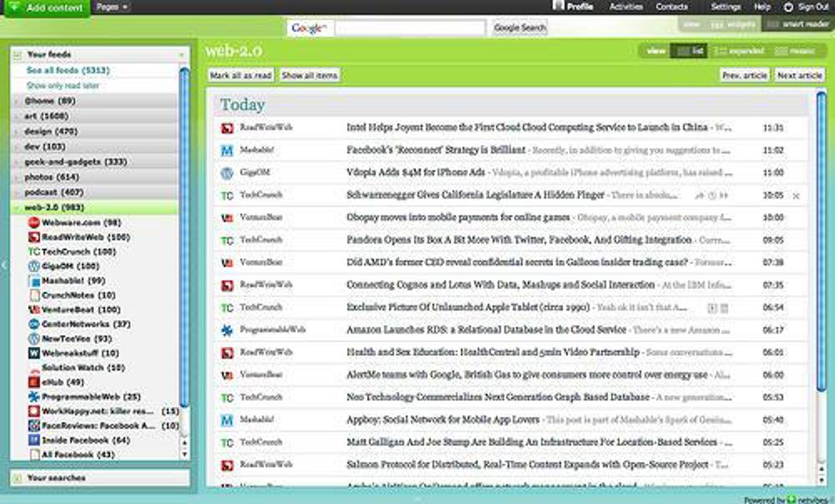Click the Profile icon in top bar
This screenshot has height=504, width=835.
pos(558,6)
